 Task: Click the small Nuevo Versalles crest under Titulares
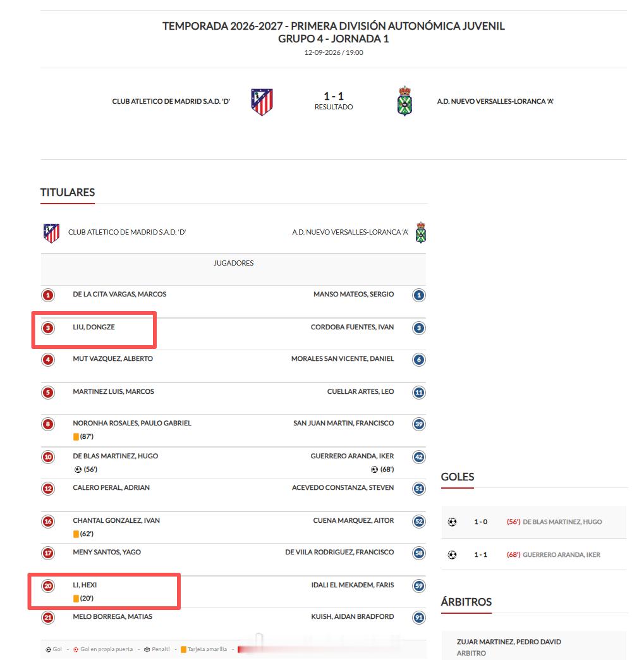421,233
